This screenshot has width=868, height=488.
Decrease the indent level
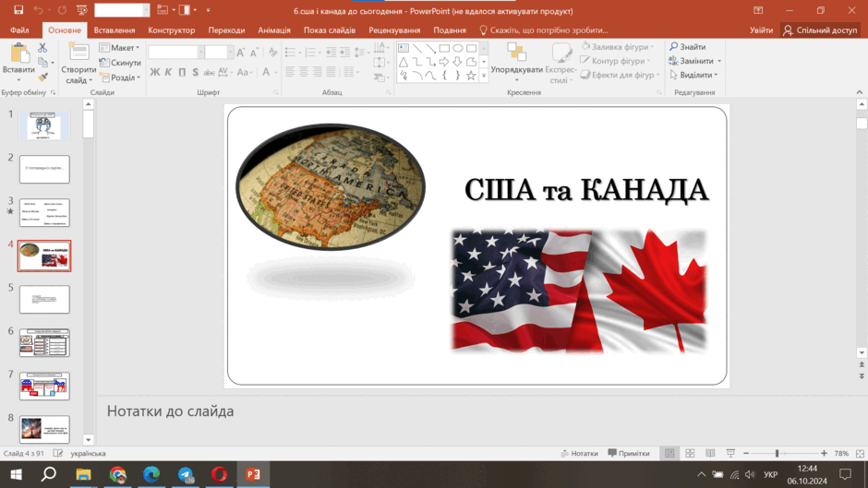pyautogui.click(x=331, y=53)
